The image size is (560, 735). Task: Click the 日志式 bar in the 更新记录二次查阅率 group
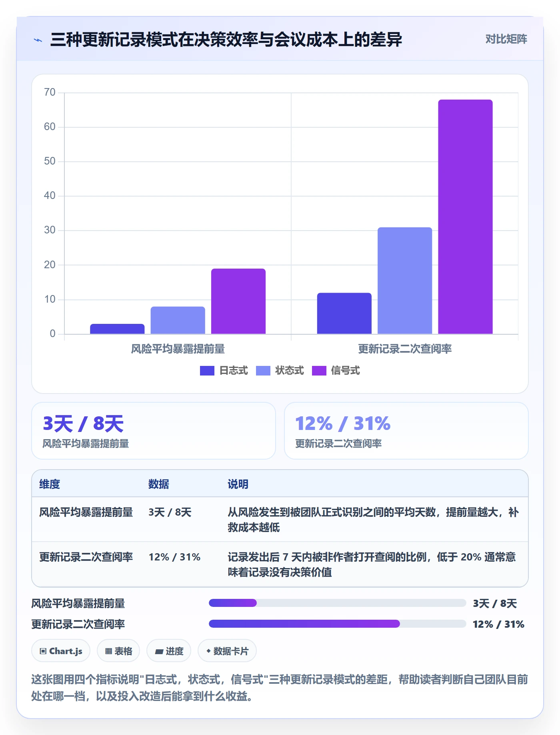point(344,313)
